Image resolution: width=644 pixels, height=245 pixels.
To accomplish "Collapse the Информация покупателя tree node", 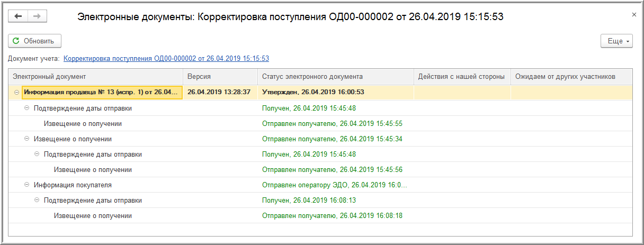I will tap(27, 185).
